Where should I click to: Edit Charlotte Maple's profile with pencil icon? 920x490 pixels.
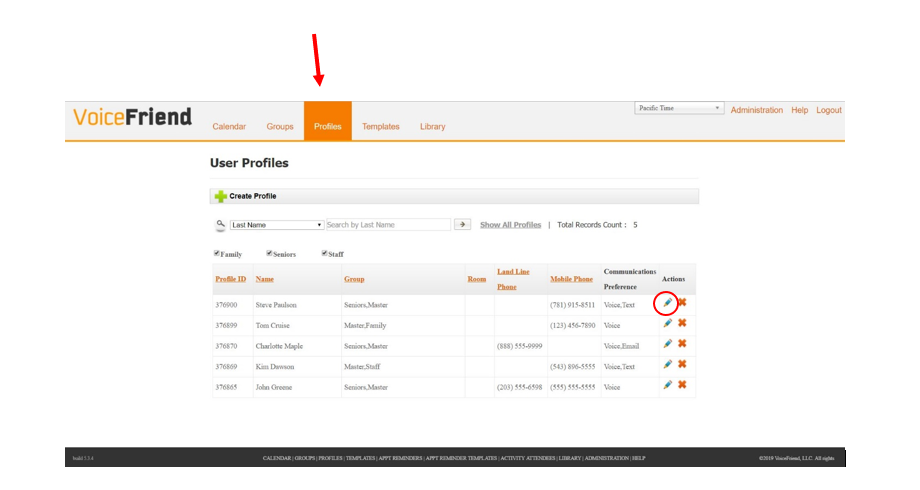pyautogui.click(x=667, y=344)
